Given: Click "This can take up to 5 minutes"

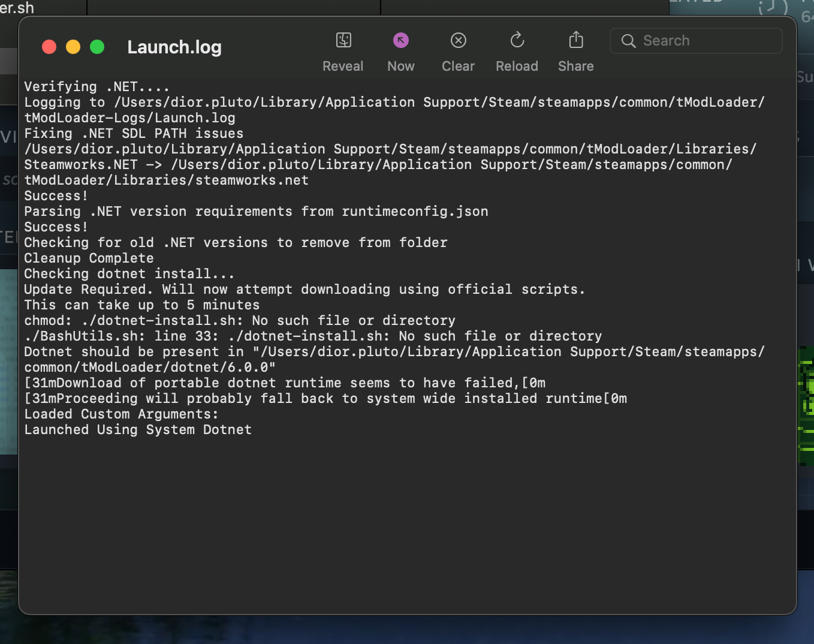Looking at the screenshot, I should (141, 305).
